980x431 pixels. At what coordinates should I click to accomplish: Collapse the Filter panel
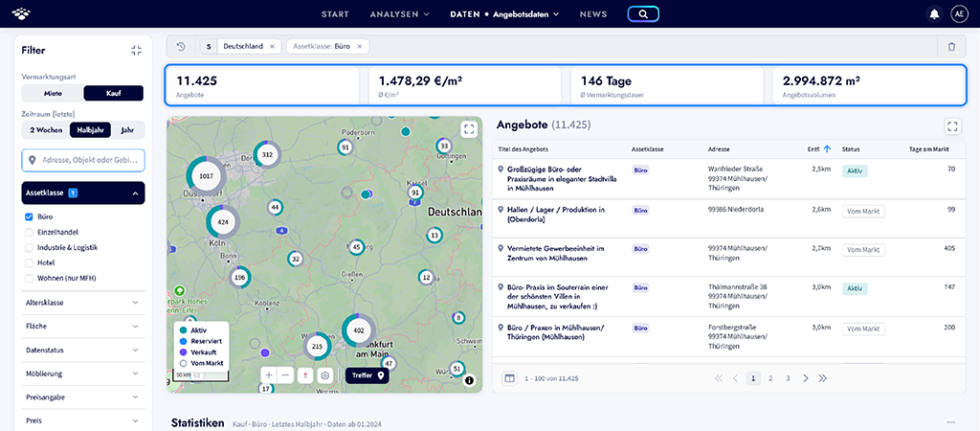pos(137,51)
